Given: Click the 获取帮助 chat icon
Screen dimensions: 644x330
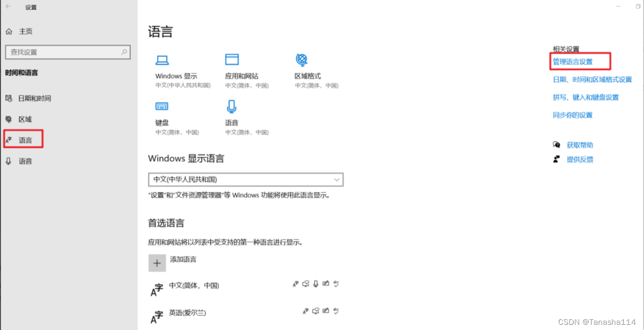Looking at the screenshot, I should pos(556,145).
